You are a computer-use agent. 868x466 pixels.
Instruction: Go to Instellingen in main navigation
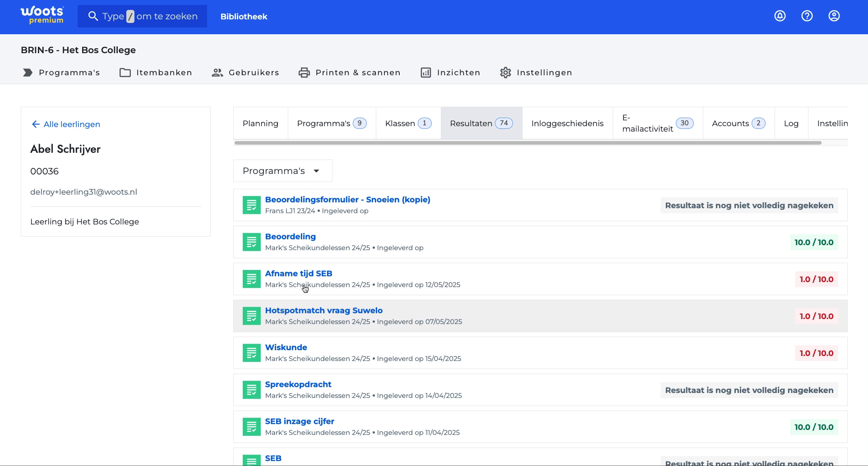pyautogui.click(x=536, y=73)
